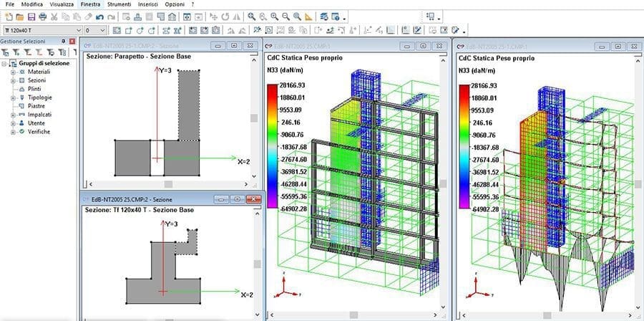Select the Gruppi di selezione label

[44, 63]
